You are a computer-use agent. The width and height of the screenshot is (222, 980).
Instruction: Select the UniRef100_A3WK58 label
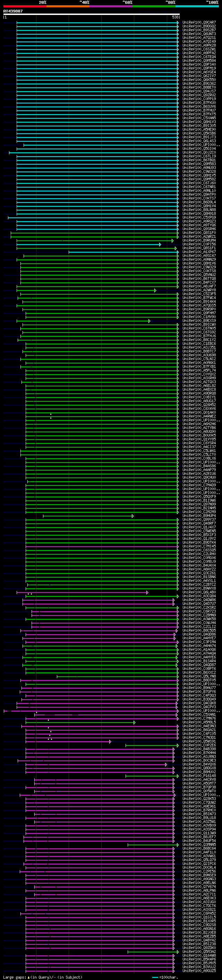pyautogui.click(x=199, y=619)
